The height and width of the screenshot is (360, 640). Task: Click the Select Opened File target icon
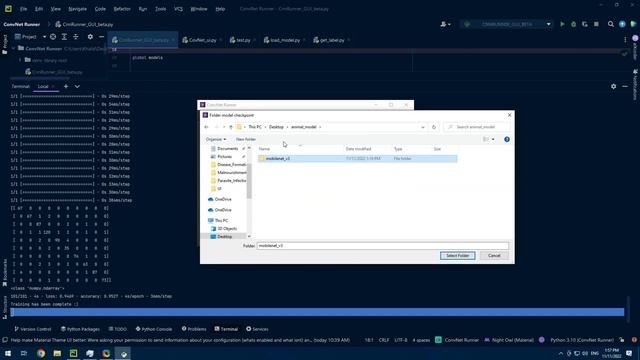[x=53, y=37]
